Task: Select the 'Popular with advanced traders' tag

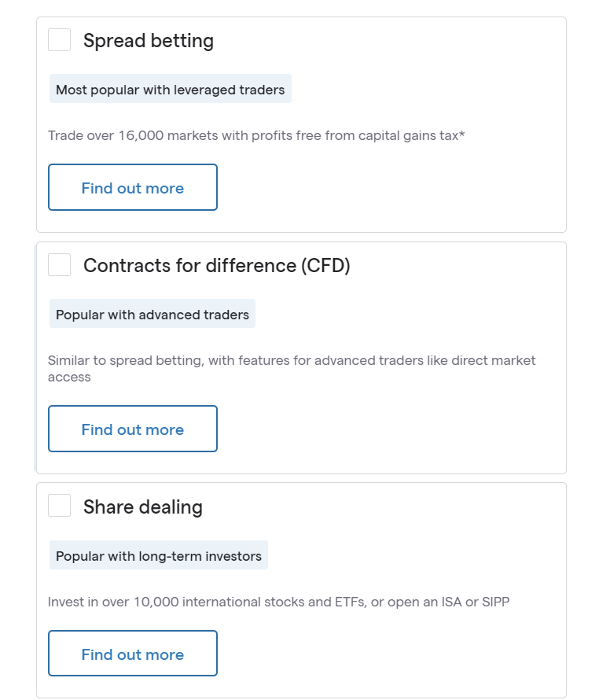Action: 152,315
